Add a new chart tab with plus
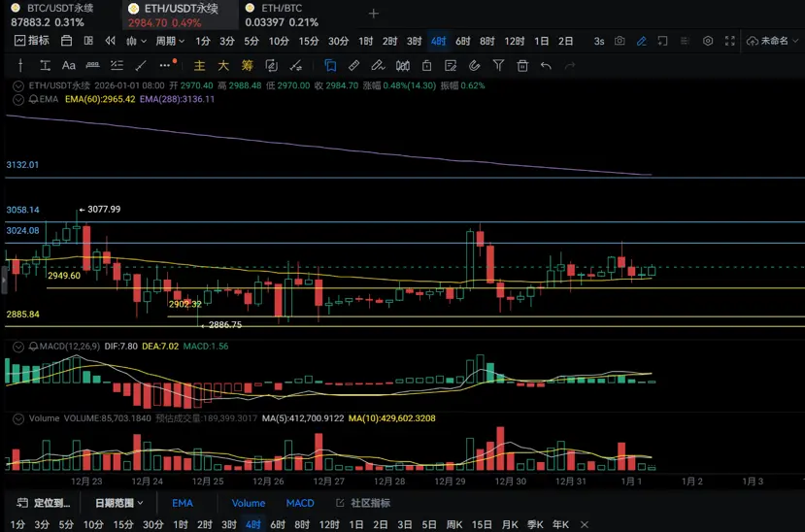Image resolution: width=805 pixels, height=532 pixels. pos(374,14)
